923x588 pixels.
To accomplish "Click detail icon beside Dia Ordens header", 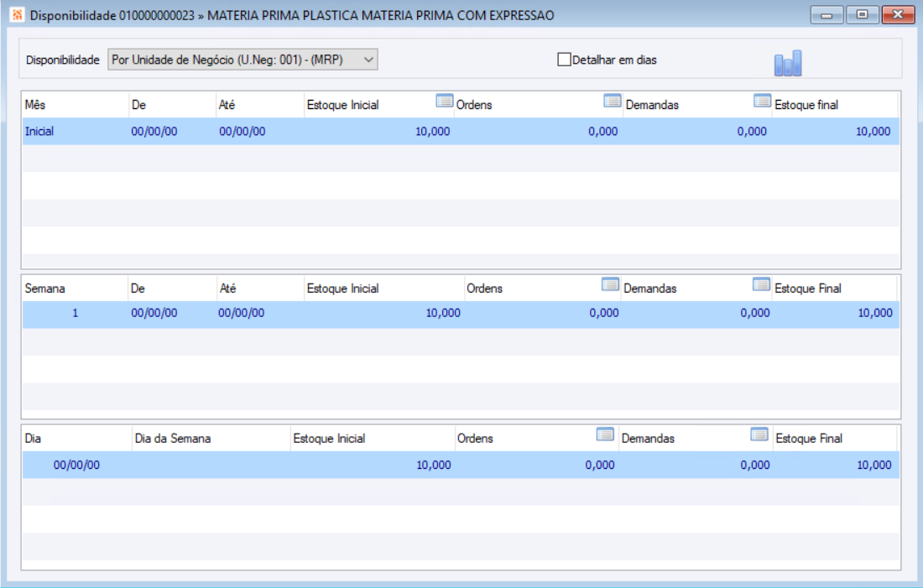I will tap(605, 434).
